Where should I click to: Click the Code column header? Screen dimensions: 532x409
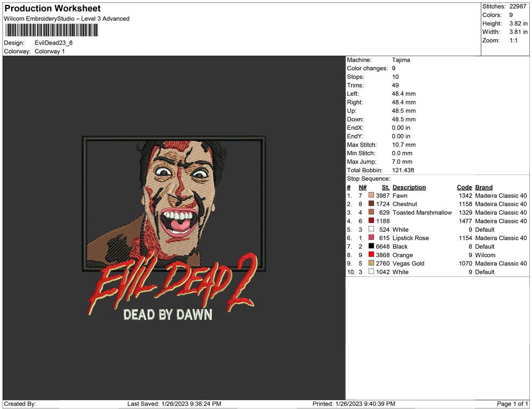[x=464, y=187]
